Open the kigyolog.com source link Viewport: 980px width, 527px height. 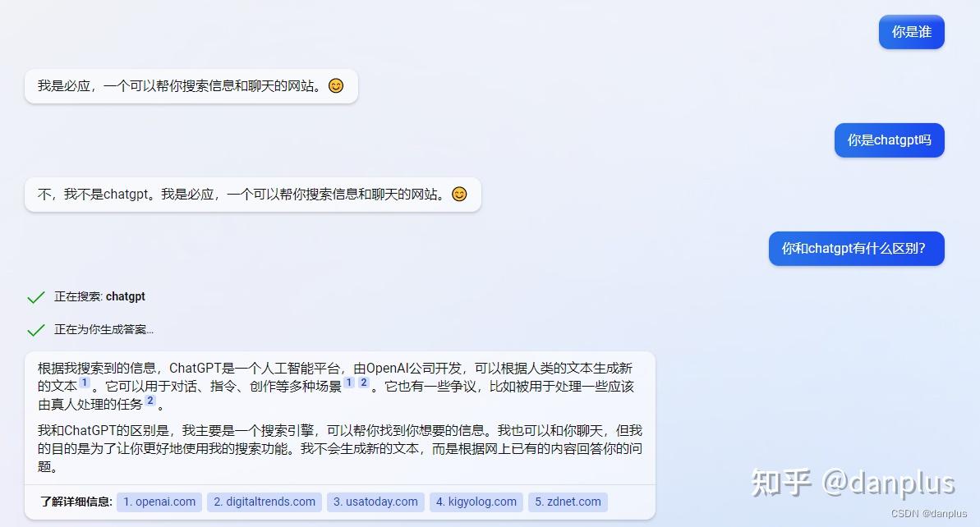click(x=476, y=502)
